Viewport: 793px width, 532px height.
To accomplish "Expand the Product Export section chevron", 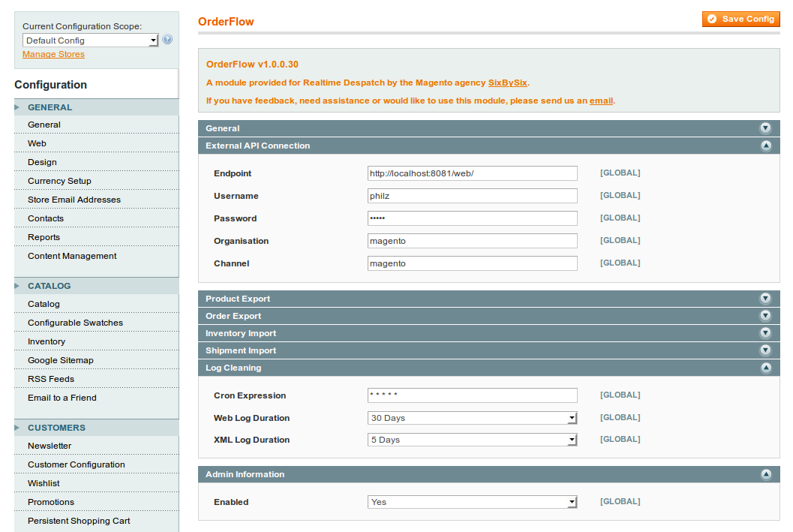I will click(766, 298).
